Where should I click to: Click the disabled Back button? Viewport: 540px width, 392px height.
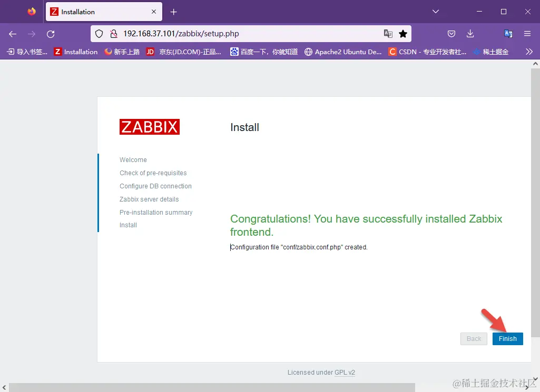click(474, 339)
